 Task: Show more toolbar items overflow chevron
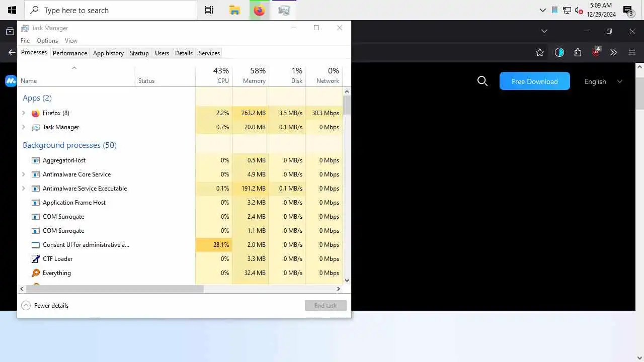pyautogui.click(x=613, y=52)
